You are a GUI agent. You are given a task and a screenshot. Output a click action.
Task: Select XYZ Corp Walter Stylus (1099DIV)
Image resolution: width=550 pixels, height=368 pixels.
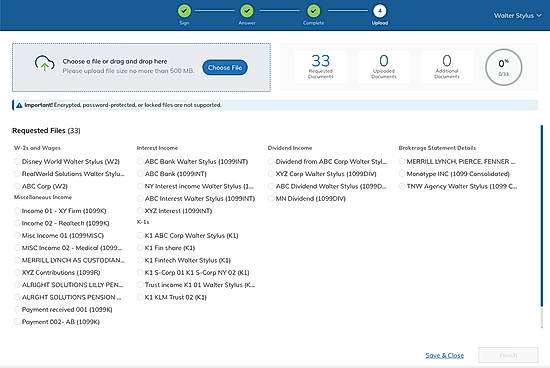click(271, 174)
